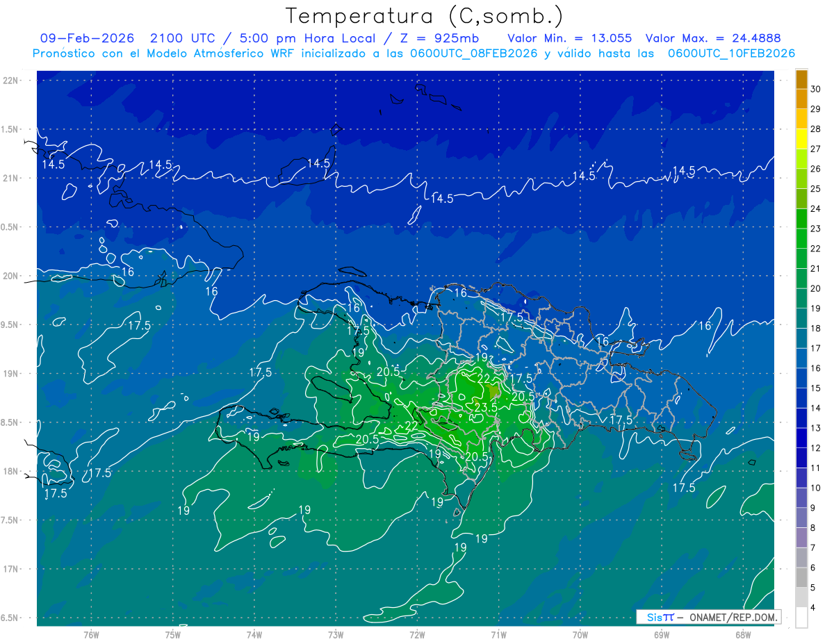Click the "21N" latitude axis label
Screen dimensions: 834x644
tap(10, 179)
